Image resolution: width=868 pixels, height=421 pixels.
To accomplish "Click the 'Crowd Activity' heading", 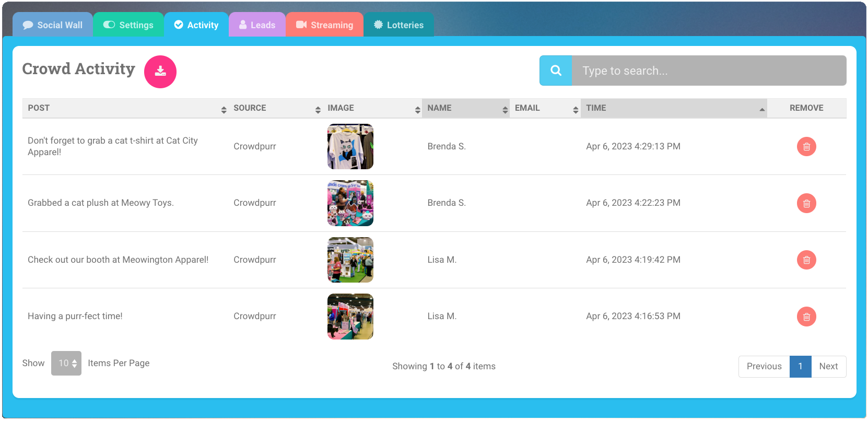I will coord(79,69).
